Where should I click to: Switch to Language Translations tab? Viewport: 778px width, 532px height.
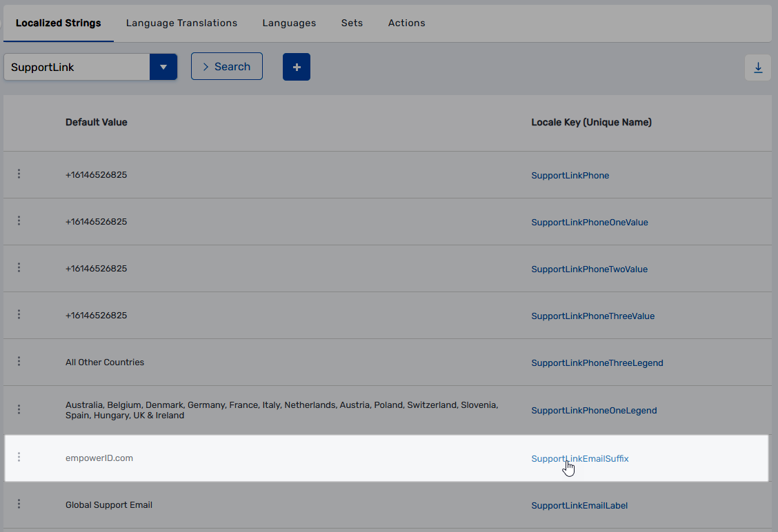181,23
